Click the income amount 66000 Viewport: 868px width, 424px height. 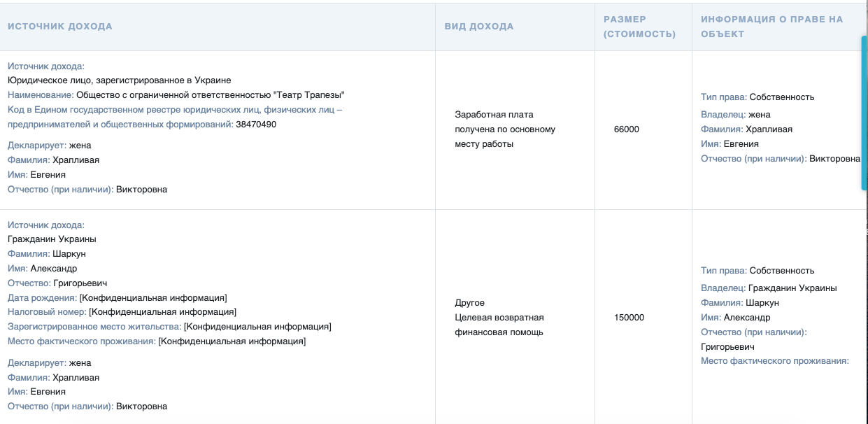point(626,129)
